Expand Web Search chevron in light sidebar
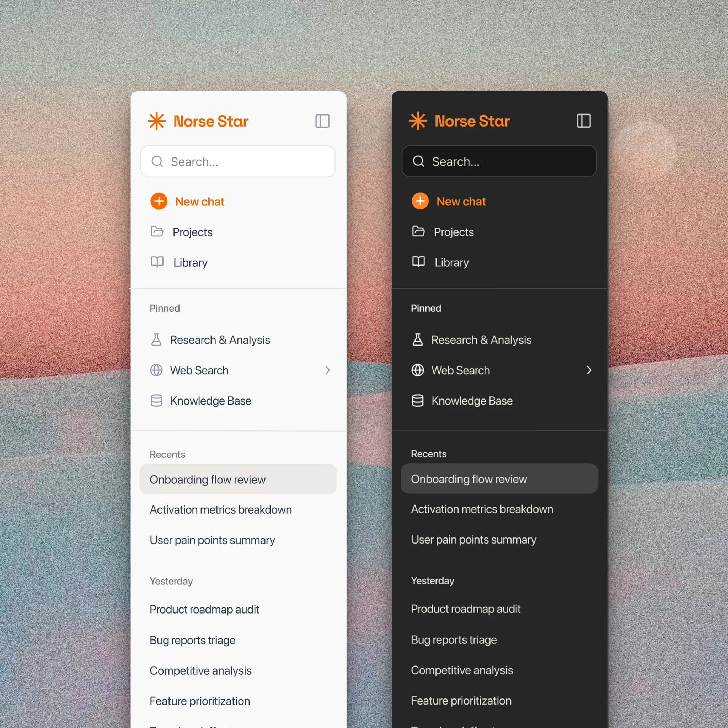Viewport: 728px width, 728px height. coord(327,370)
